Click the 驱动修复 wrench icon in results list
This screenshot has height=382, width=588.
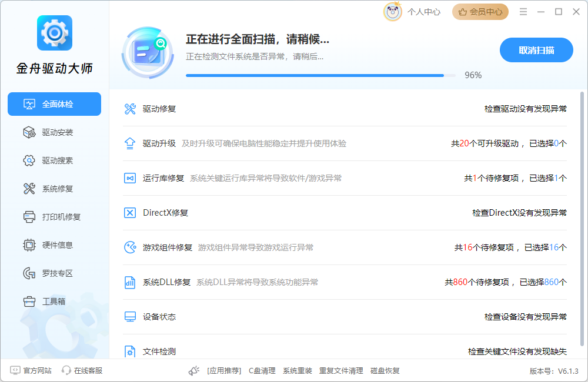pyautogui.click(x=130, y=109)
